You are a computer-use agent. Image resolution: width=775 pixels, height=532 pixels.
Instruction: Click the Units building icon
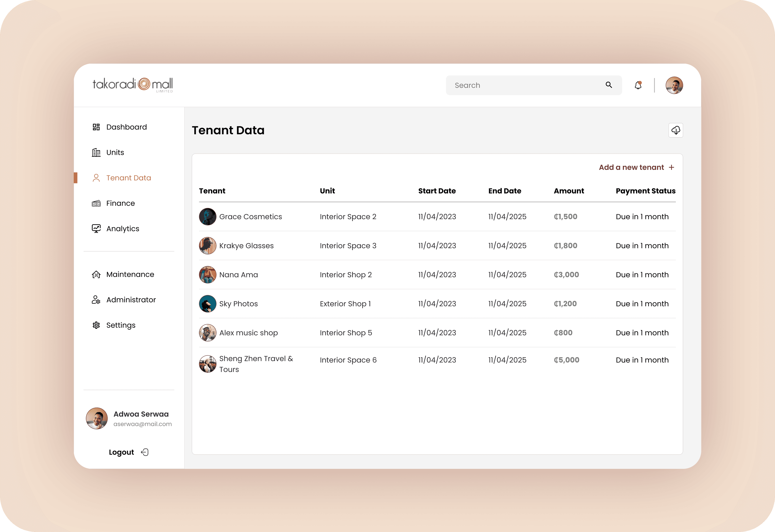click(x=96, y=153)
